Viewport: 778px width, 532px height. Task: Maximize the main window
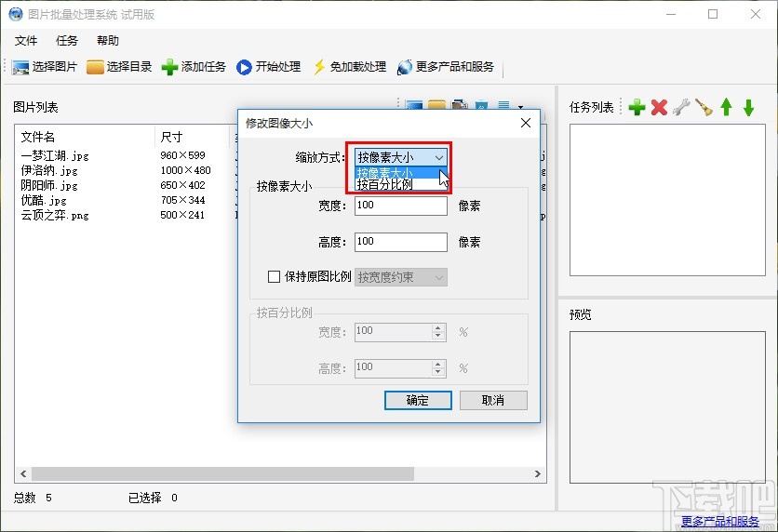coord(713,14)
